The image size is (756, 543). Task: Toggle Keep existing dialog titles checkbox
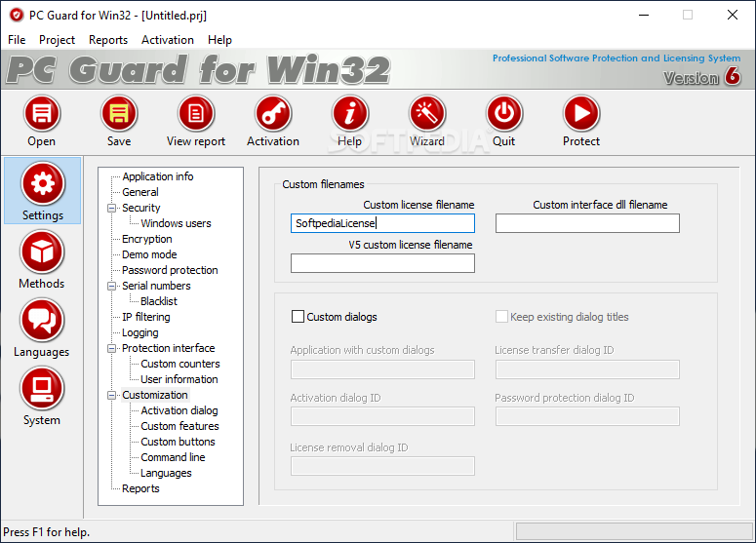[502, 317]
